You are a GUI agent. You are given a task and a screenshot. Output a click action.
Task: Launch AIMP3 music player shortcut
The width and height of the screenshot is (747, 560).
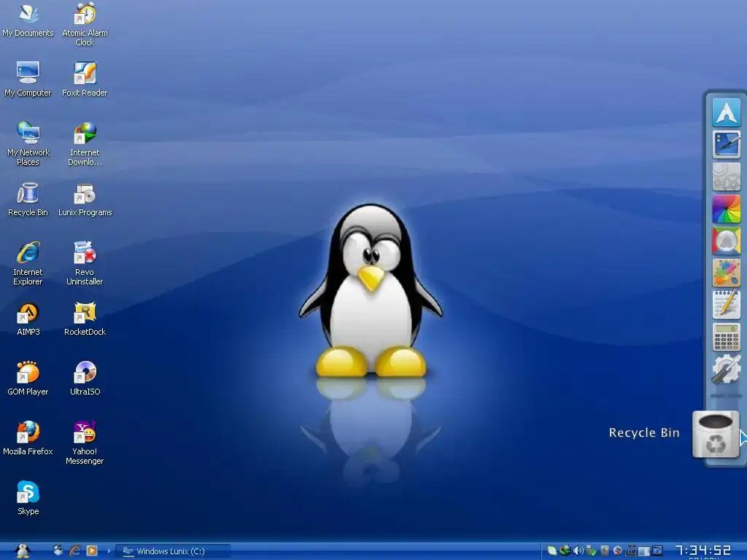click(x=28, y=319)
